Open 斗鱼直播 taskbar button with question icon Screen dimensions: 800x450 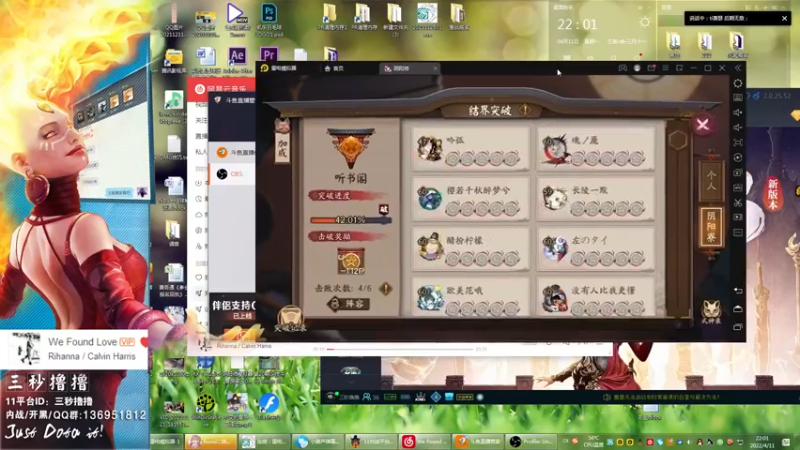(479, 441)
